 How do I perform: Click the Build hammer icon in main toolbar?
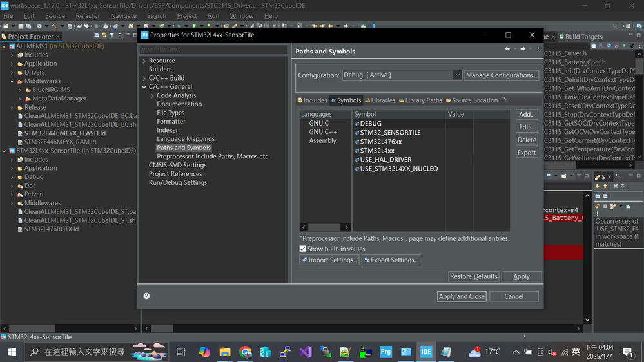55,26
